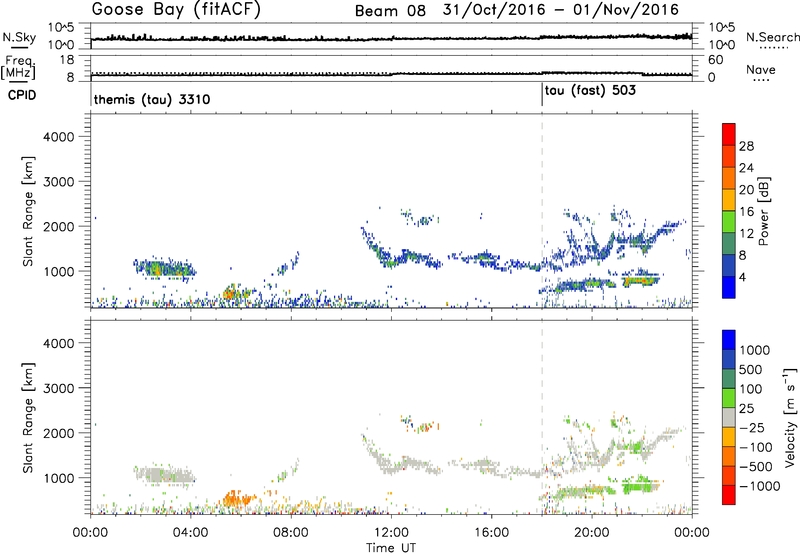Click the '18' tick on frequency axis

pos(67,60)
